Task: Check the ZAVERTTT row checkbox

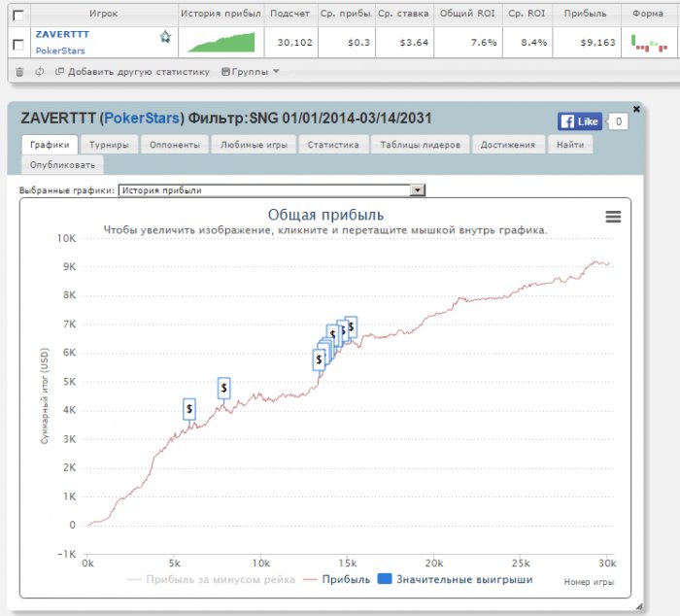Action: coord(18,45)
